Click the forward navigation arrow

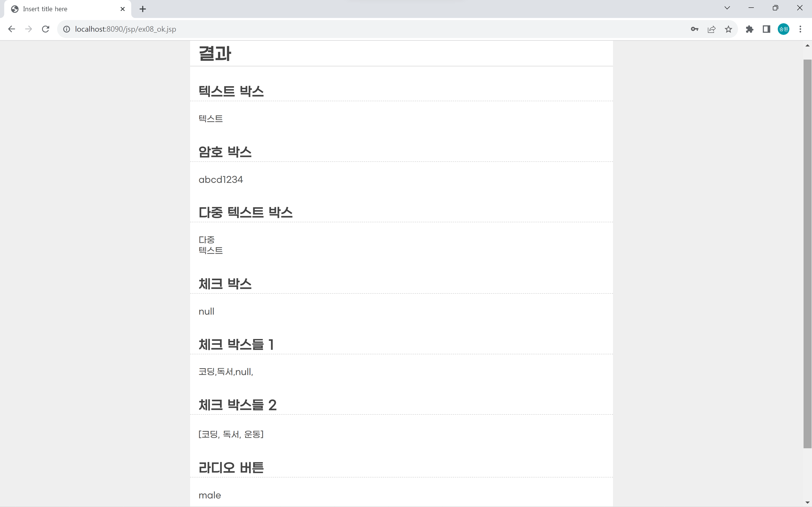click(29, 29)
